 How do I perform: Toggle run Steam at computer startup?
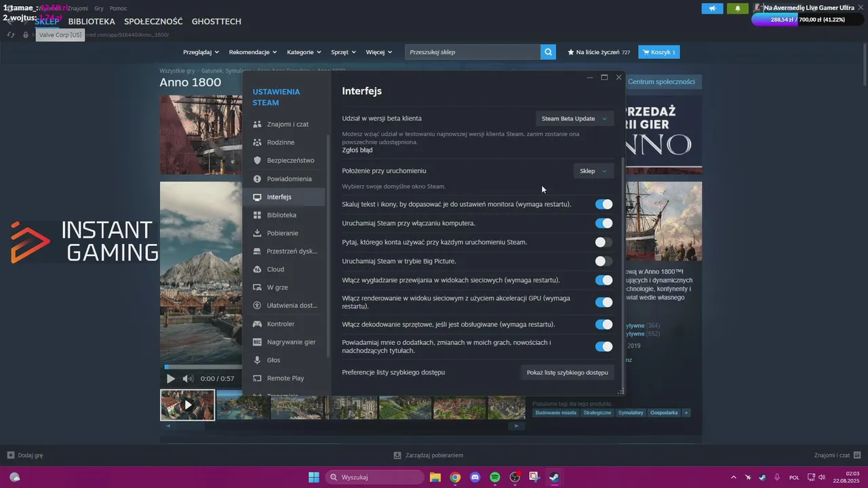tap(604, 223)
